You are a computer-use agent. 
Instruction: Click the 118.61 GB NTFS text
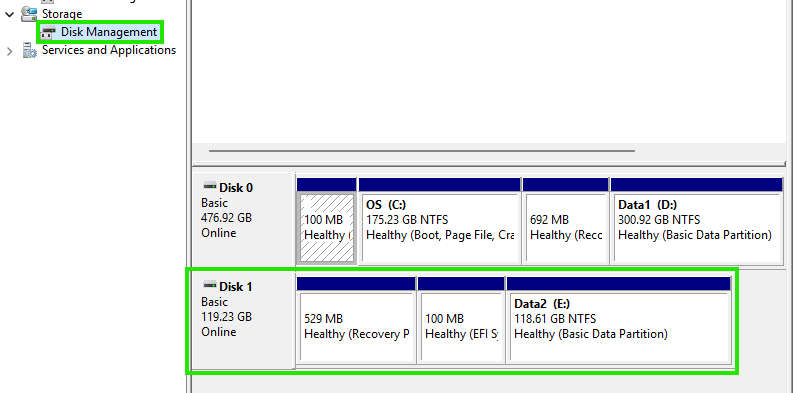(555, 319)
